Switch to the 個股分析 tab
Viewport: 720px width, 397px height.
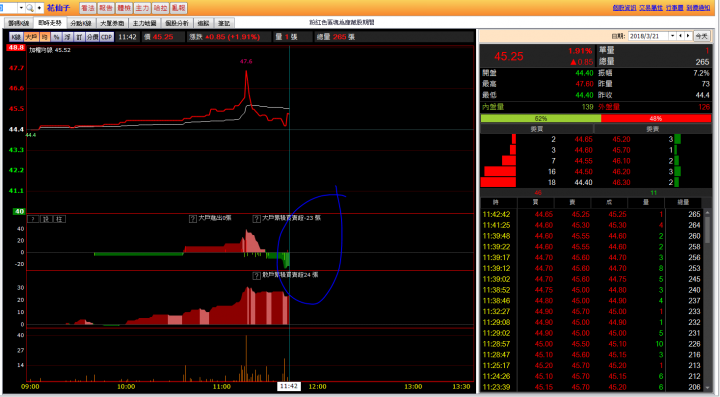tap(177, 23)
